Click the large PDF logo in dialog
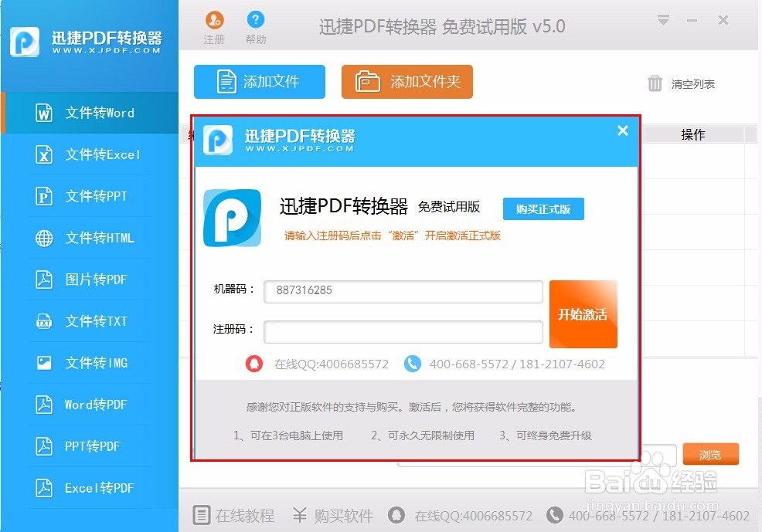 (x=233, y=218)
